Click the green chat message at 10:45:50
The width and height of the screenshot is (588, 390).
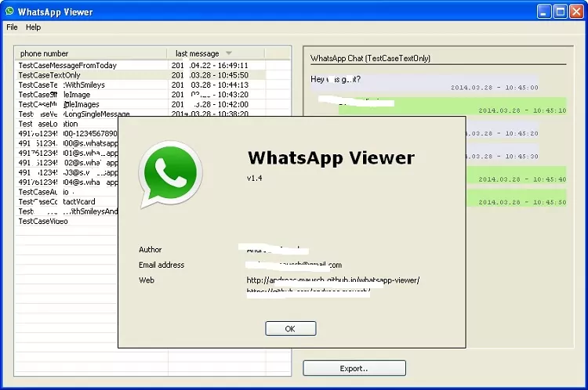[516, 198]
